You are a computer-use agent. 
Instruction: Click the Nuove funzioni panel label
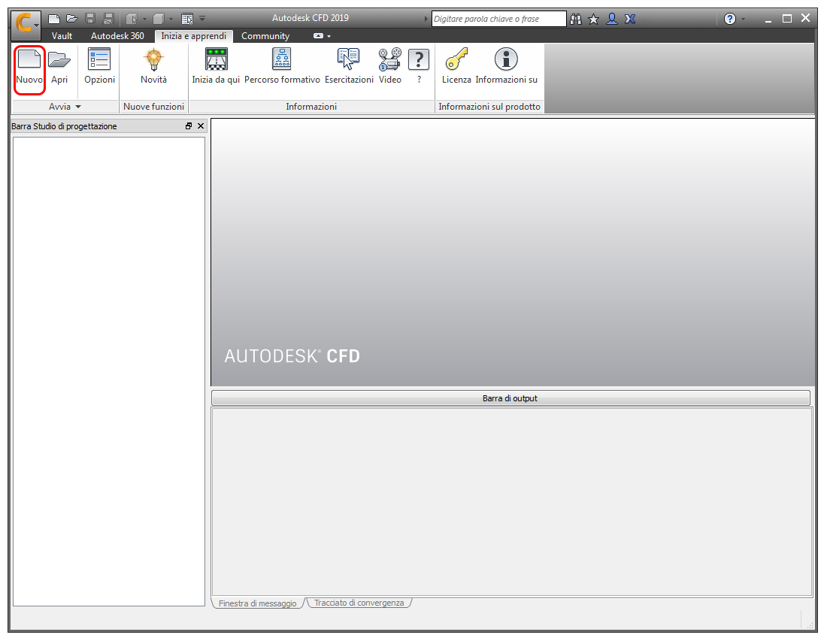tap(153, 107)
